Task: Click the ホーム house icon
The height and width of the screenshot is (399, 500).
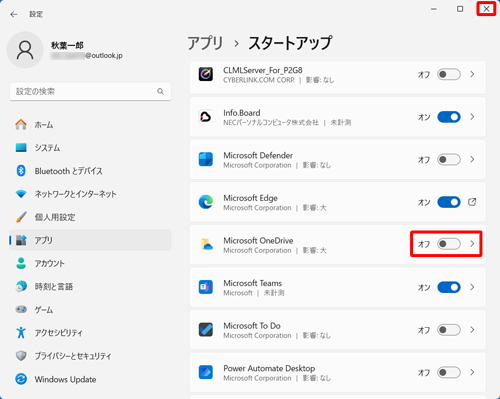Action: (x=21, y=125)
